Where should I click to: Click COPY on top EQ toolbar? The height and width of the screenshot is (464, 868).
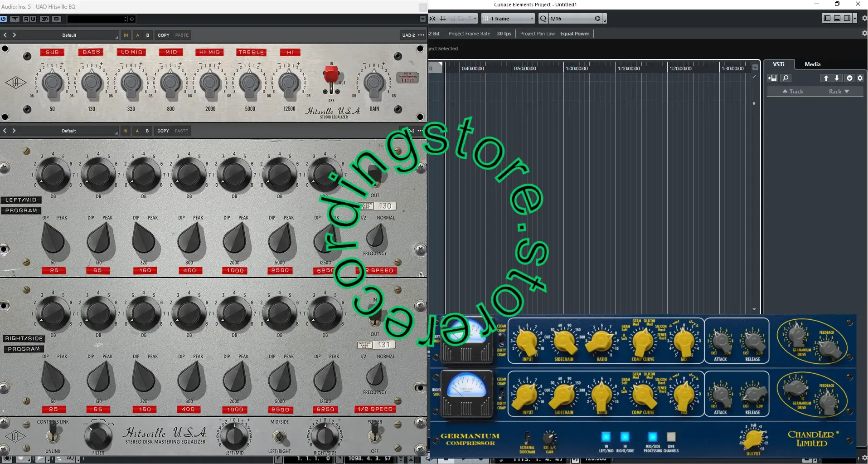(164, 35)
